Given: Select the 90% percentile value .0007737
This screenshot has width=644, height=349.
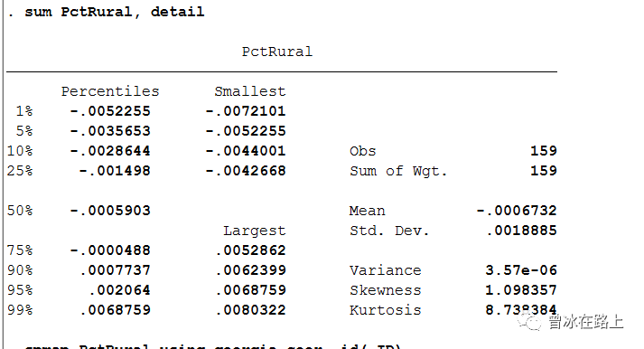Looking at the screenshot, I should click(x=115, y=270).
